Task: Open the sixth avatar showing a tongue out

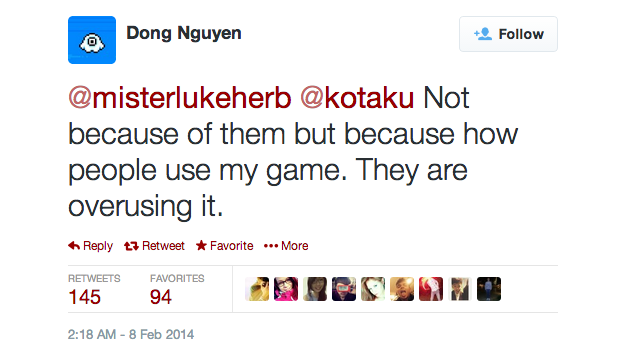Action: coord(402,289)
